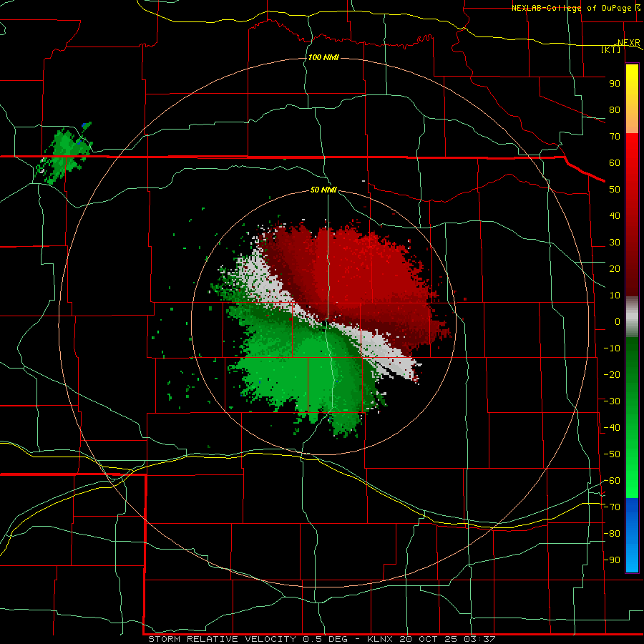Click the 30 value on velocity scale
The height and width of the screenshot is (644, 644).
click(x=615, y=243)
